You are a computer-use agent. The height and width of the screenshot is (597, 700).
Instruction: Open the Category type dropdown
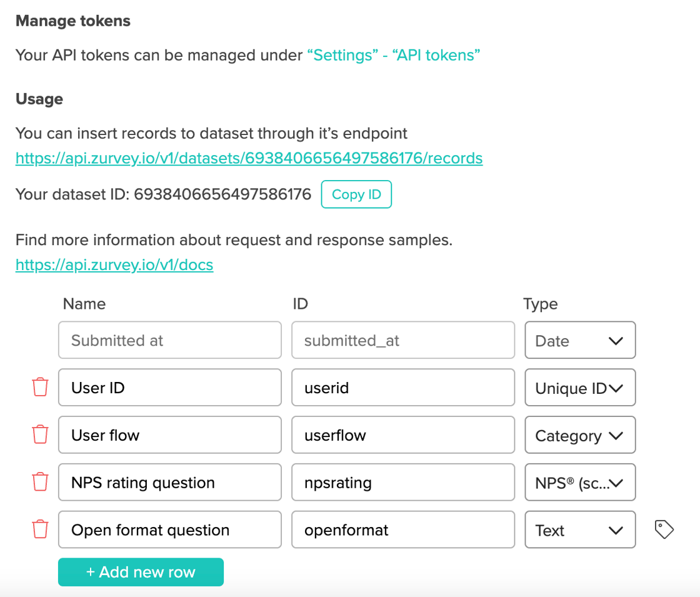pos(580,434)
